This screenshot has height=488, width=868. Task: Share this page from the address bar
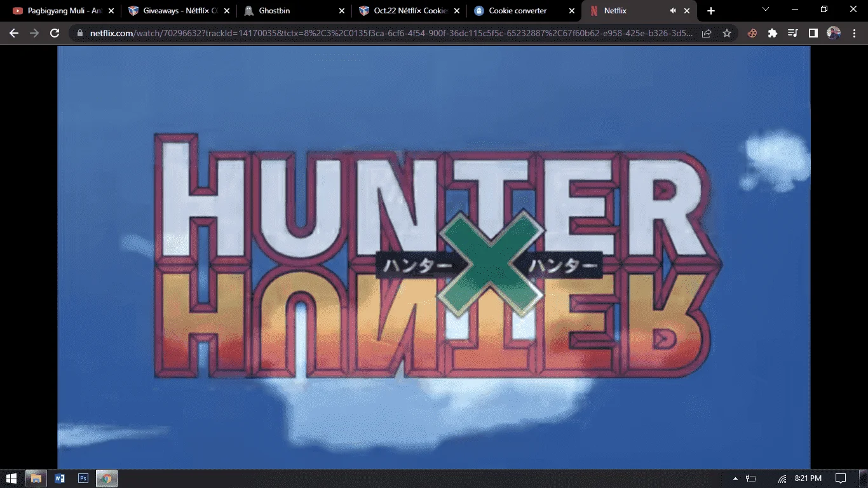707,33
